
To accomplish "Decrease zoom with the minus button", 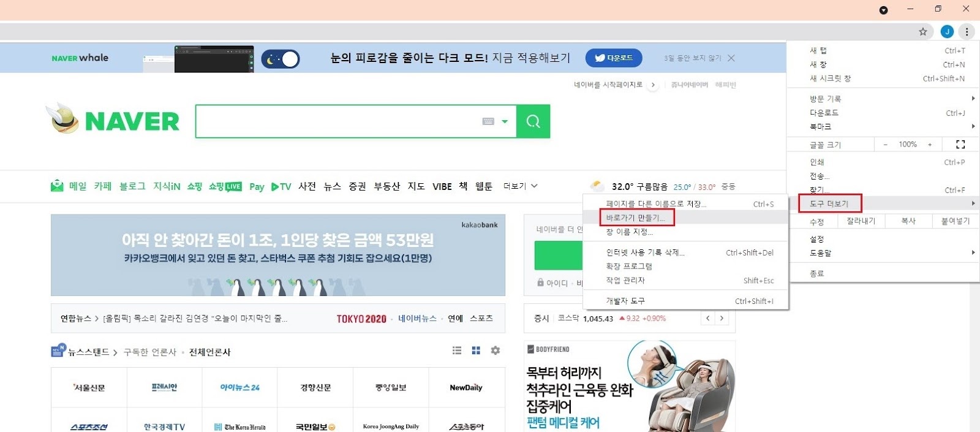I will tap(885, 145).
